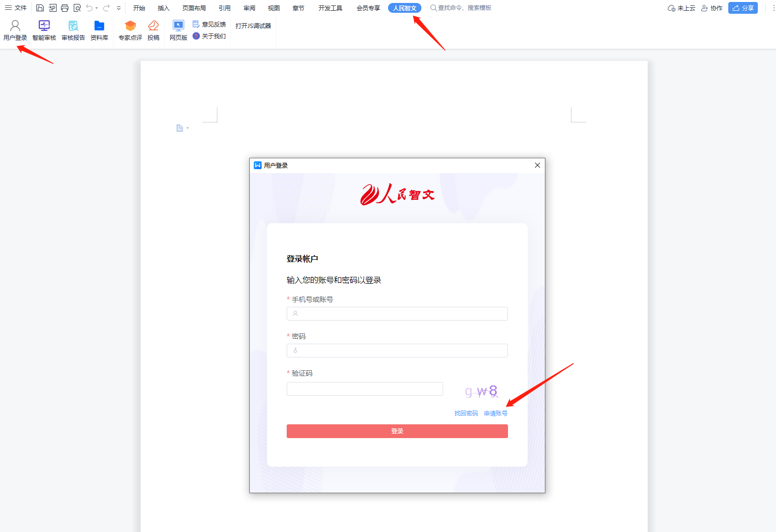Viewport: 776px width, 532px height.
Task: Refresh the captcha image
Action: pyautogui.click(x=481, y=391)
